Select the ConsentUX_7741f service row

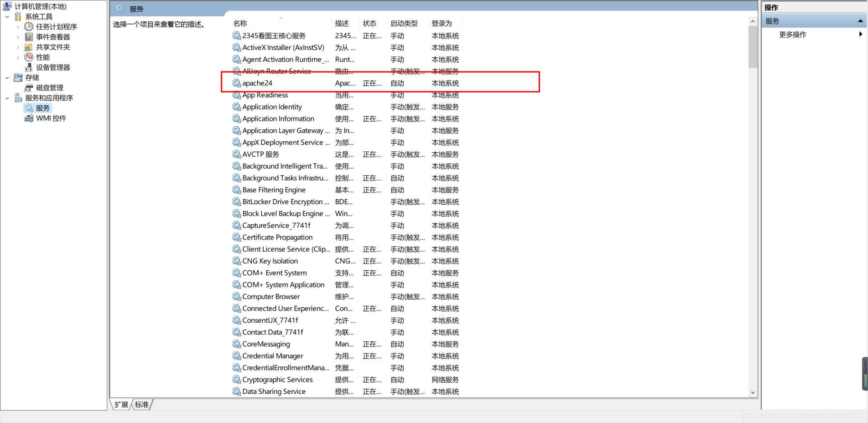pyautogui.click(x=346, y=320)
